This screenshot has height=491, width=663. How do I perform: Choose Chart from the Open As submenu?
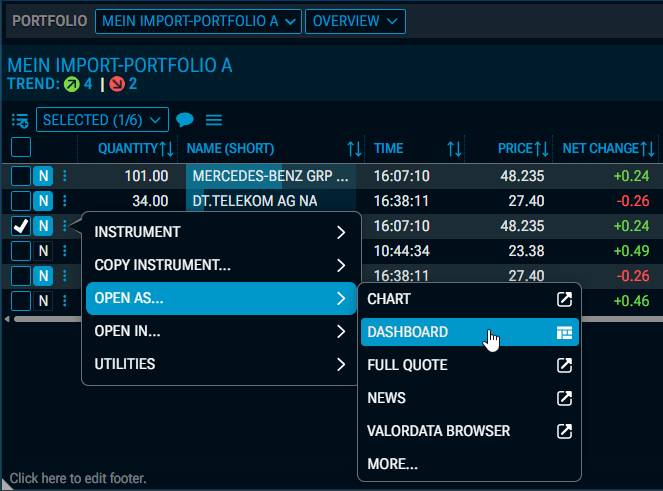[x=469, y=299]
